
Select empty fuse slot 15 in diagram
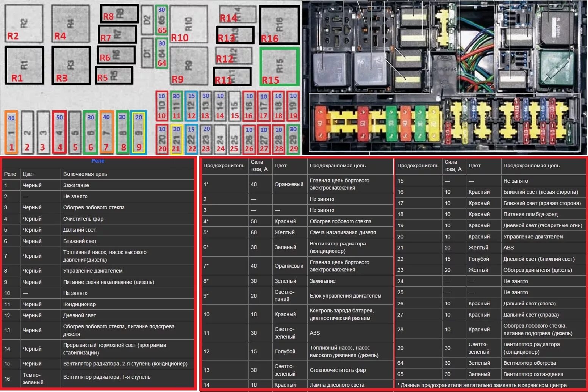(235, 106)
